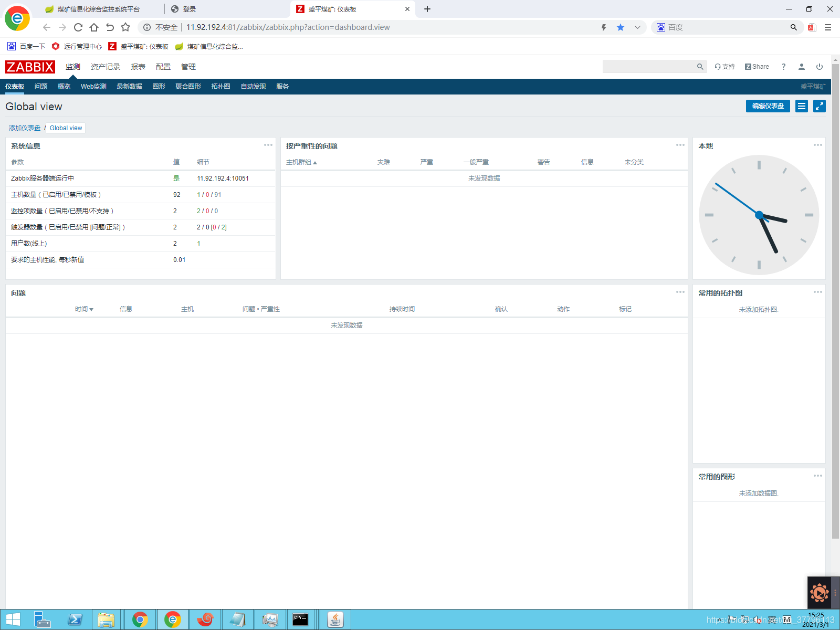Click the PDF extension icon
This screenshot has width=840, height=630.
click(812, 27)
